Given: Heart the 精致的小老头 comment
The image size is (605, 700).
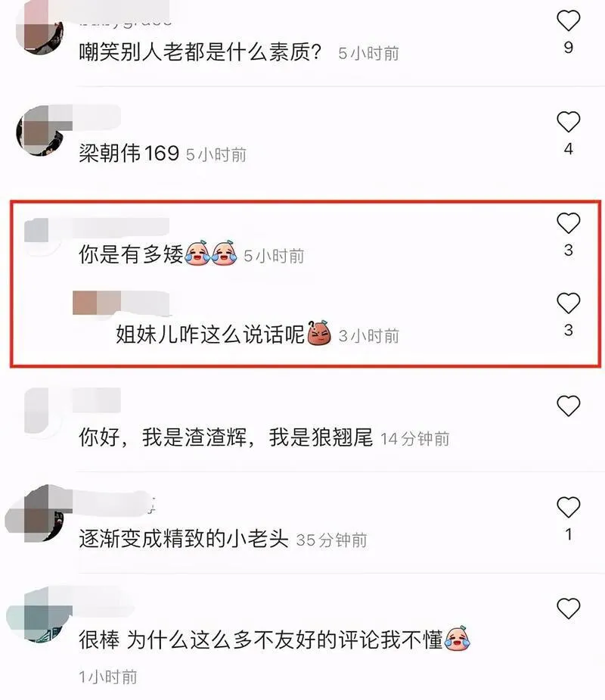Looking at the screenshot, I should (x=568, y=507).
